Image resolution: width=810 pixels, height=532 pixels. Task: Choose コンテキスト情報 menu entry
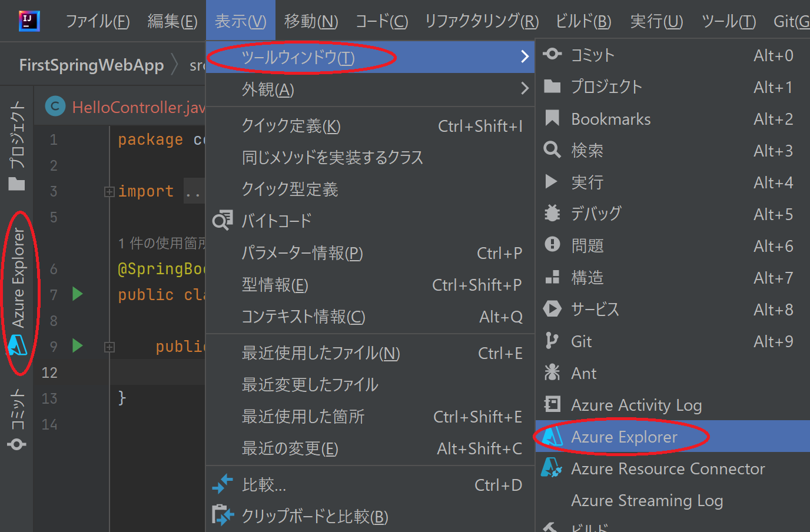click(370, 317)
